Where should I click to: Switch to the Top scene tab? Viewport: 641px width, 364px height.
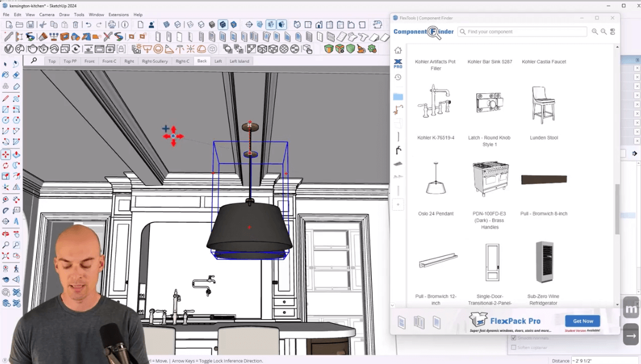point(52,61)
